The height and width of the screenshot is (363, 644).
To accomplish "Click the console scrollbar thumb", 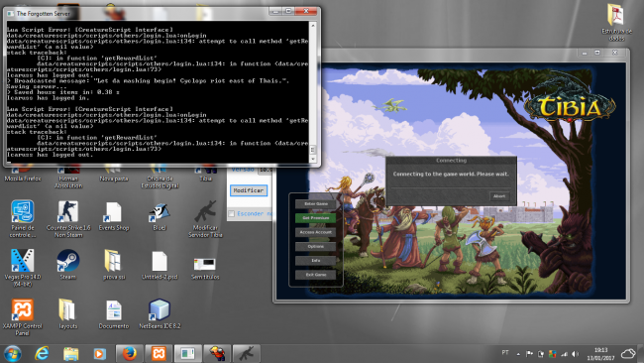I will (x=313, y=150).
